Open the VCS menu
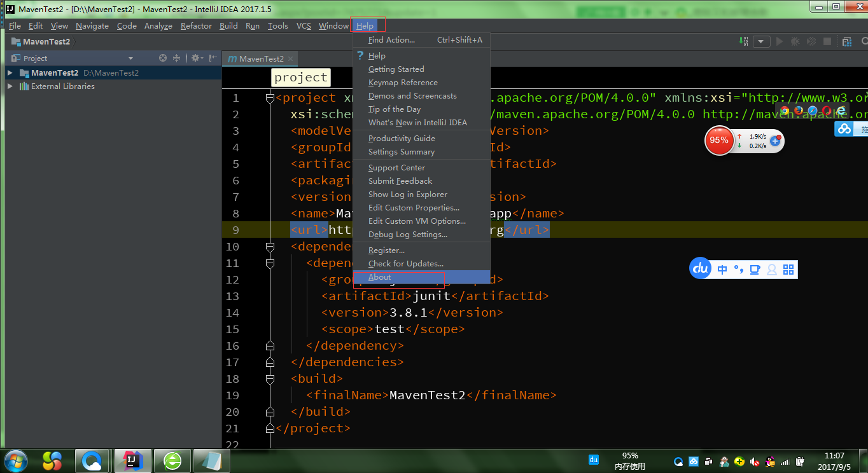The height and width of the screenshot is (473, 868). 304,26
